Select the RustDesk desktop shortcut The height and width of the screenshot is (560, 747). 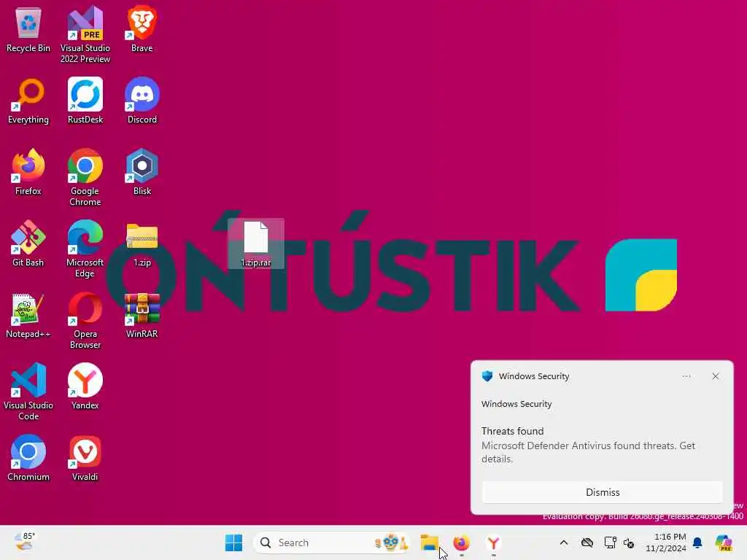85,101
